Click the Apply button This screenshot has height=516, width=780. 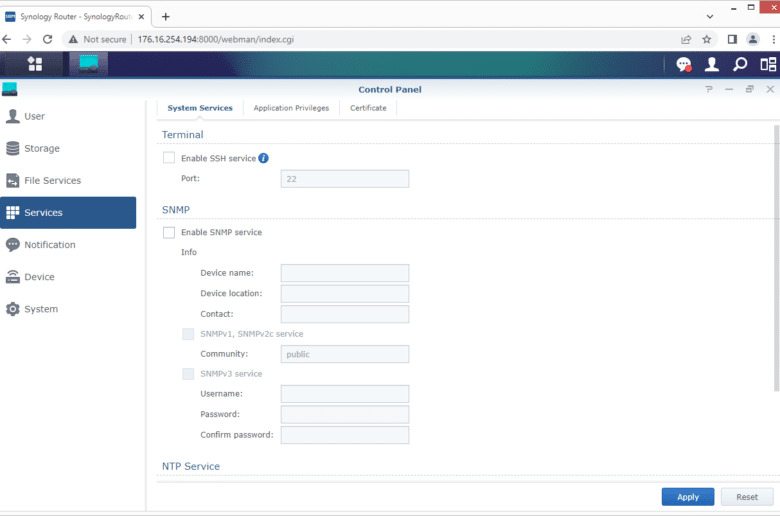click(x=687, y=497)
